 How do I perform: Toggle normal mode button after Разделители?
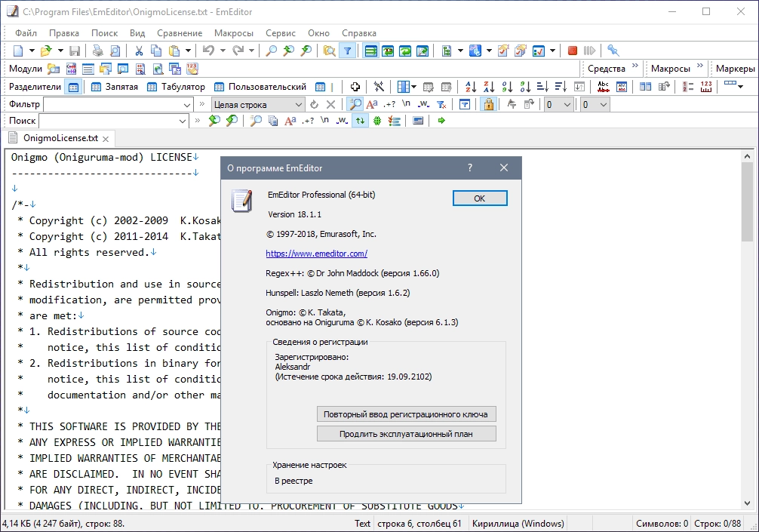tap(74, 87)
